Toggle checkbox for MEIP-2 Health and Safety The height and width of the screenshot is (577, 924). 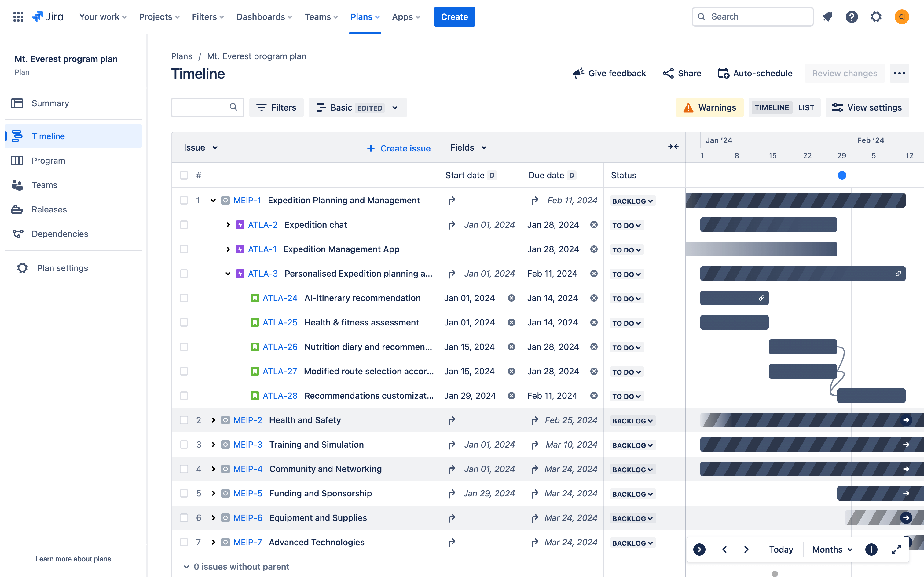tap(184, 419)
